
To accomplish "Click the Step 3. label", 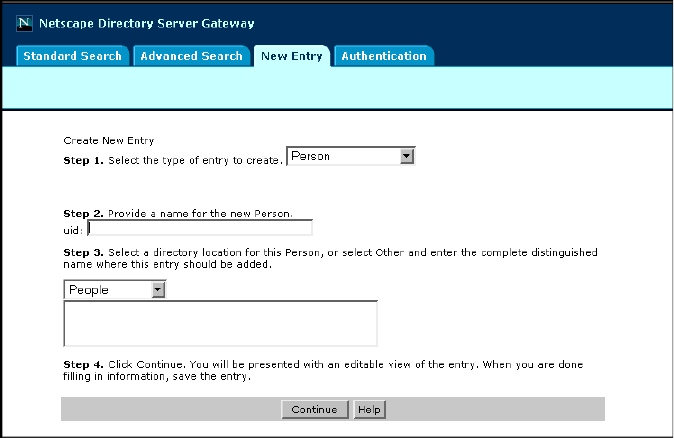I will coord(83,252).
